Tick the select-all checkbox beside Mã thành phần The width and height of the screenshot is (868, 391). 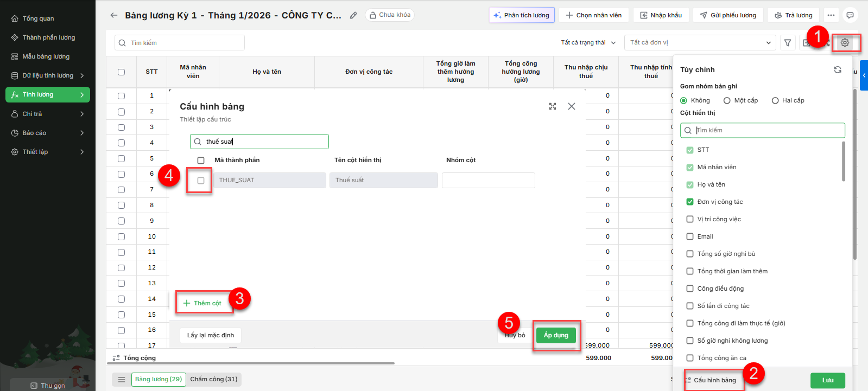(x=201, y=161)
